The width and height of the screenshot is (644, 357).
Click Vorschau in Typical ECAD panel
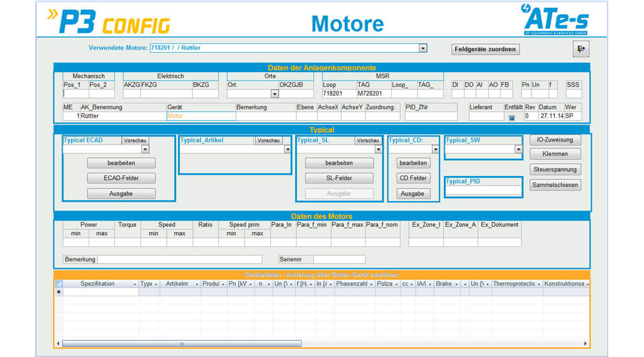pyautogui.click(x=135, y=141)
